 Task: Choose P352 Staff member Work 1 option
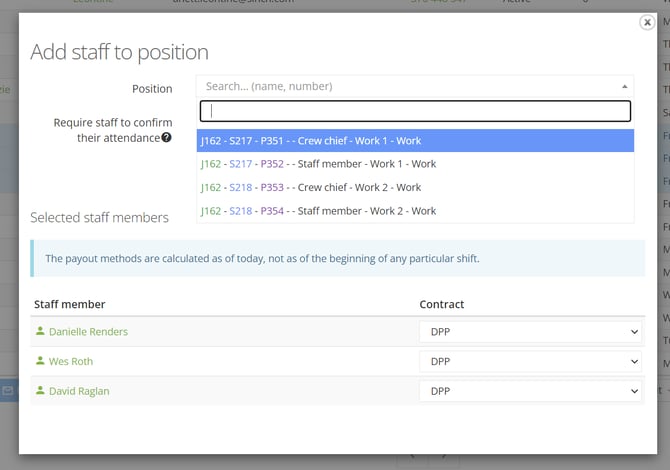(x=415, y=164)
